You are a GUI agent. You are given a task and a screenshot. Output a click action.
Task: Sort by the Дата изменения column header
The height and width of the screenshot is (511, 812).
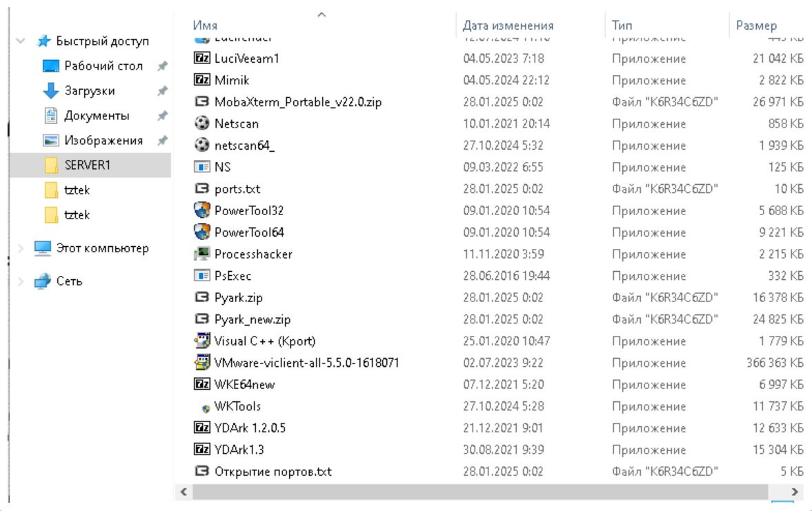[508, 26]
